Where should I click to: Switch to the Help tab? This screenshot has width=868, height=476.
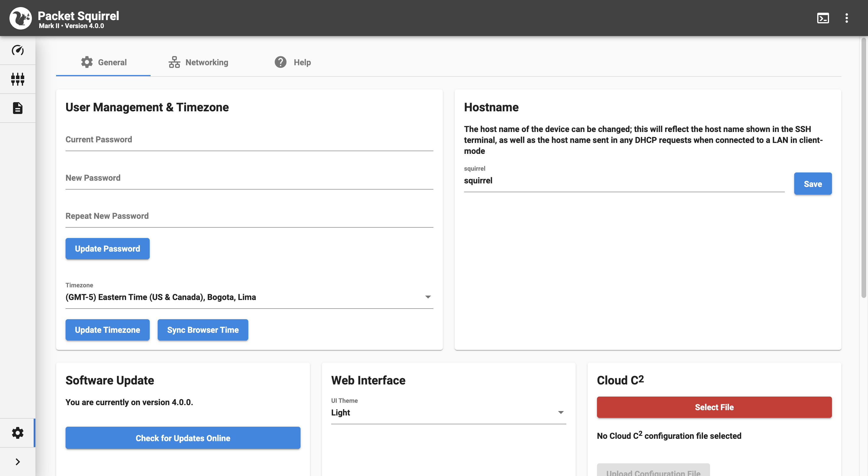293,62
